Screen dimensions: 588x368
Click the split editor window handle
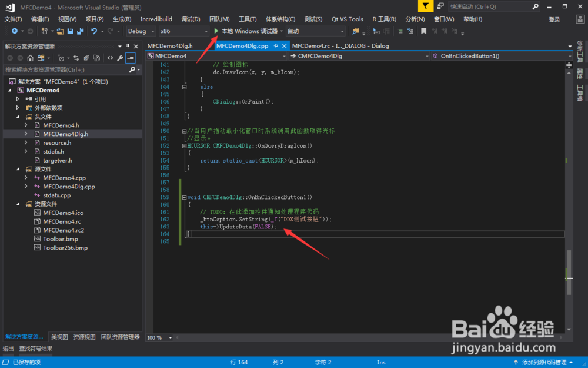569,65
